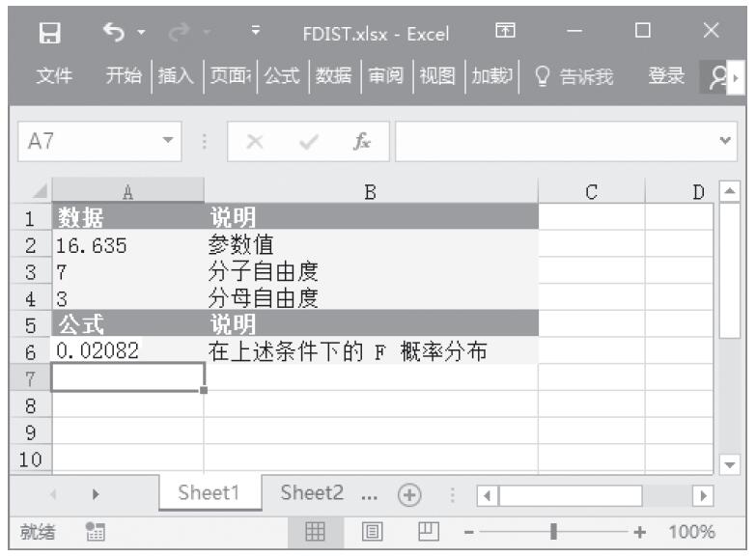Image resolution: width=756 pixels, height=557 pixels.
Task: Click the zoom slider handle
Action: (553, 532)
